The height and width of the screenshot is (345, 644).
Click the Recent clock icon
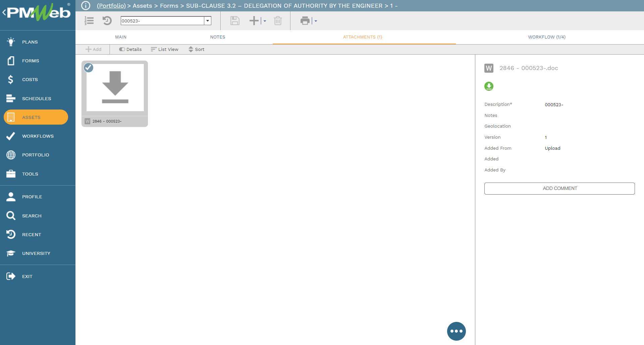click(11, 234)
